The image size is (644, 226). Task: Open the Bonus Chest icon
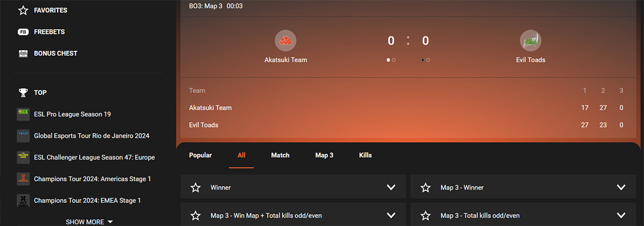coord(23,54)
